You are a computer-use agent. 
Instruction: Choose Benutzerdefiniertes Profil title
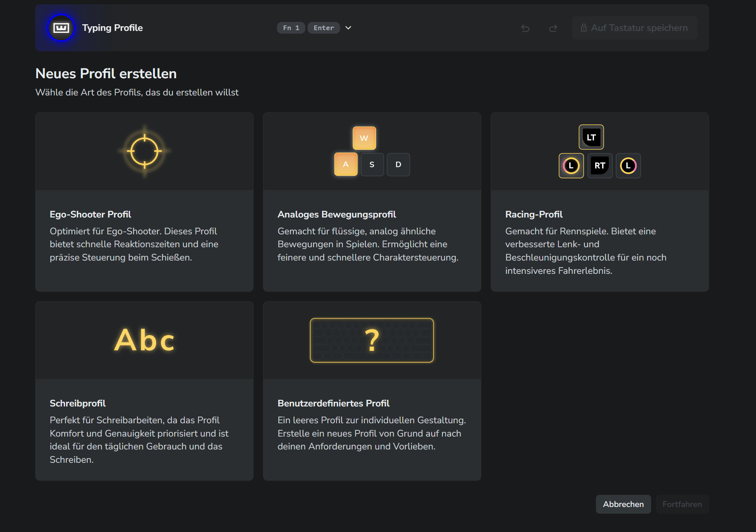pyautogui.click(x=333, y=403)
